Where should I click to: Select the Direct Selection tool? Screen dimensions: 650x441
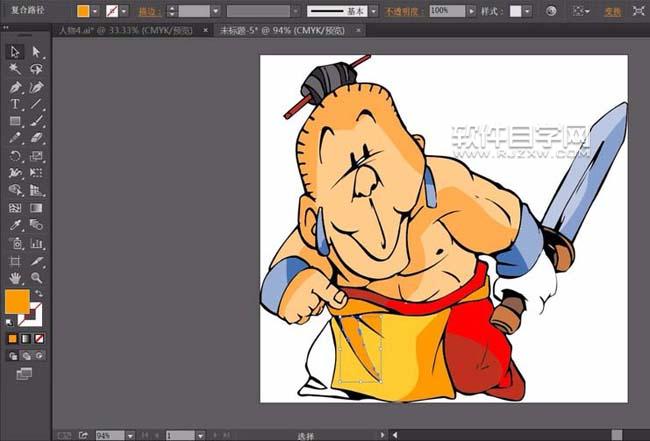(x=37, y=52)
